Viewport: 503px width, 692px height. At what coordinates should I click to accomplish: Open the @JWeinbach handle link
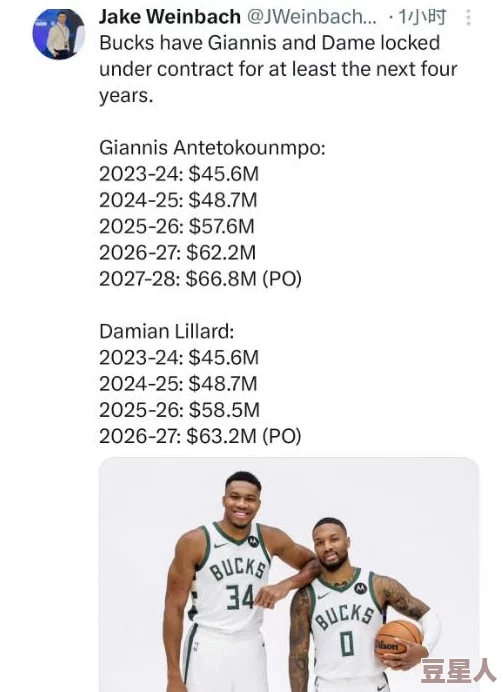tap(312, 17)
